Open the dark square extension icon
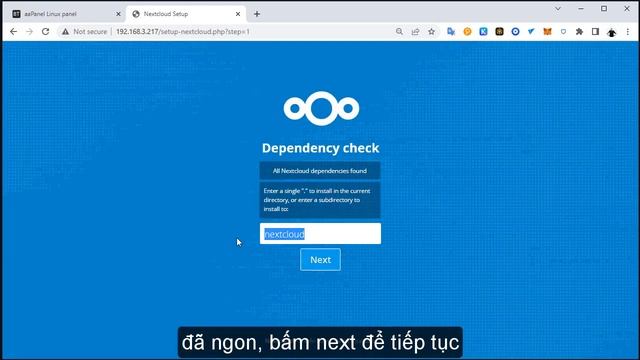The height and width of the screenshot is (360, 640). point(499,31)
